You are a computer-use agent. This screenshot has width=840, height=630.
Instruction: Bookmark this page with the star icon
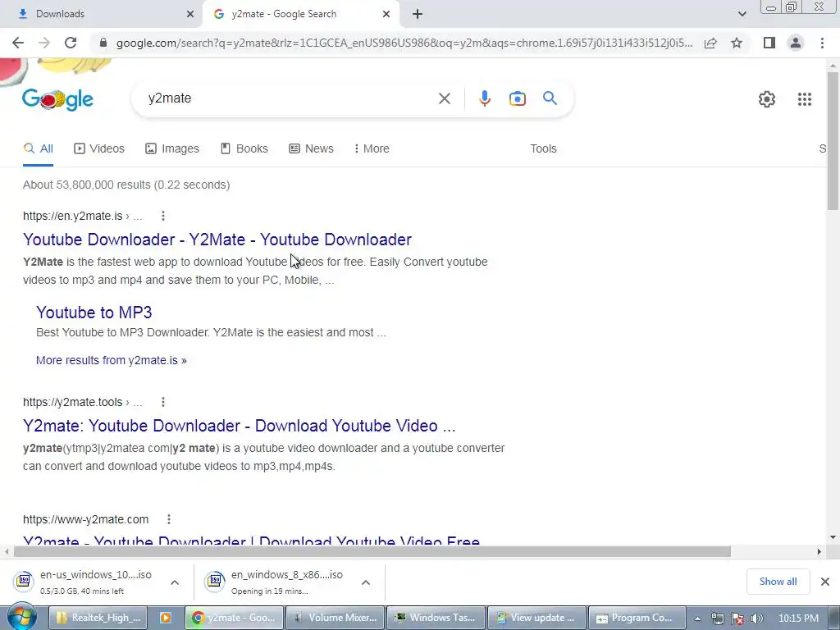click(737, 43)
